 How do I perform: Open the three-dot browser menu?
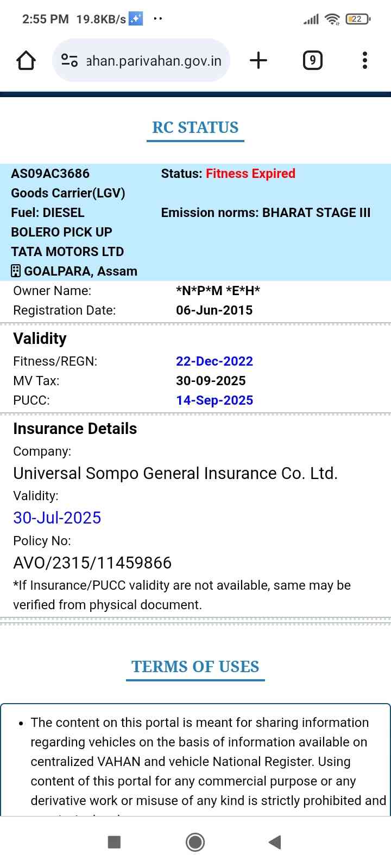[x=365, y=60]
